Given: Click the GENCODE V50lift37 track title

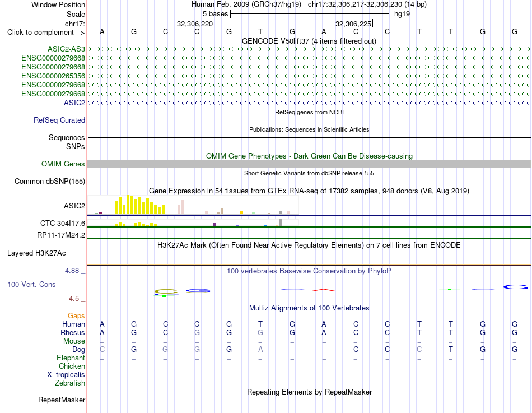Looking at the screenshot, I should pos(309,41).
